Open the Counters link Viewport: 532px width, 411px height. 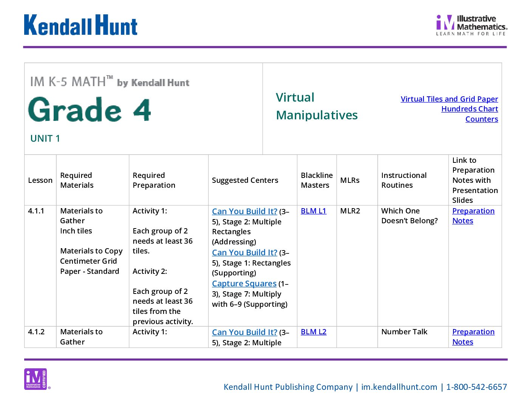[x=482, y=119]
